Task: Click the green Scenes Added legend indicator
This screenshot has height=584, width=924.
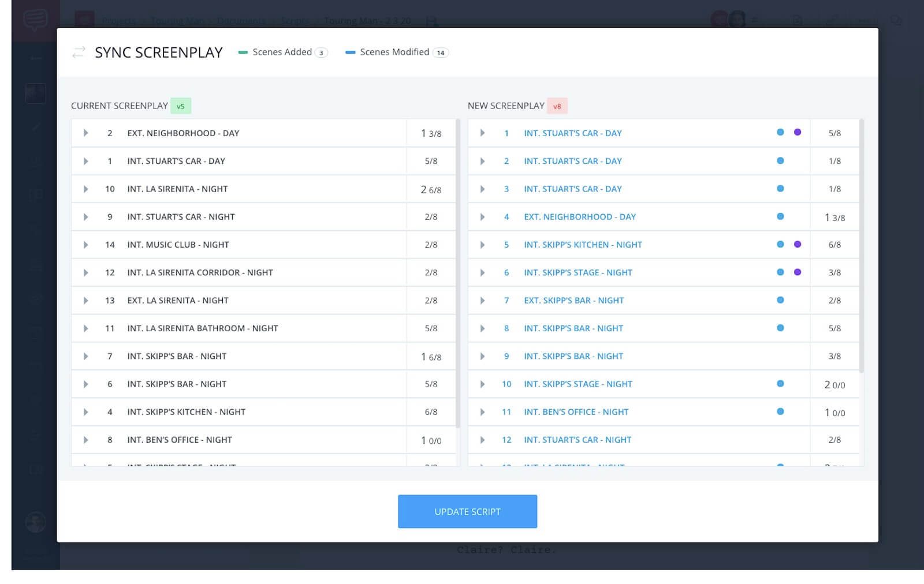Action: point(243,52)
